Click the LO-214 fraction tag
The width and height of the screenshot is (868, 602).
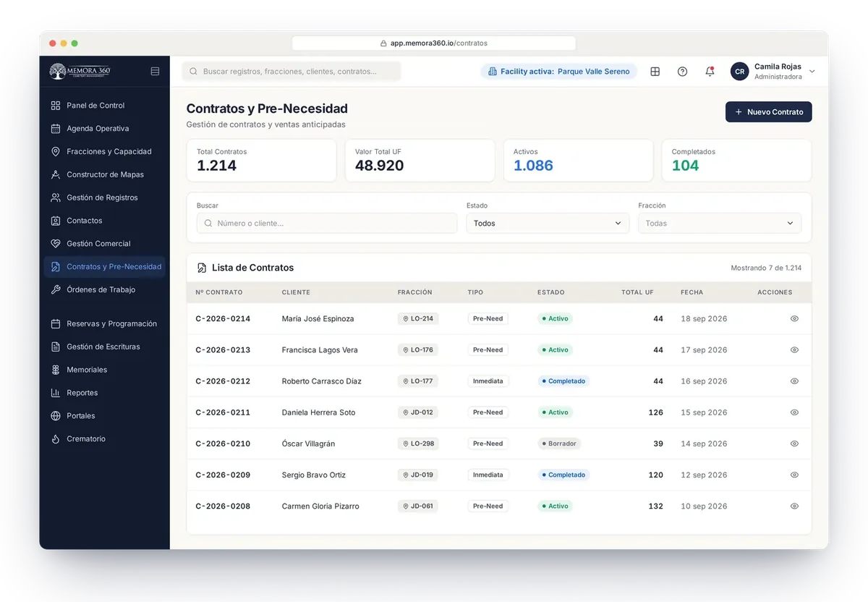[x=418, y=318]
